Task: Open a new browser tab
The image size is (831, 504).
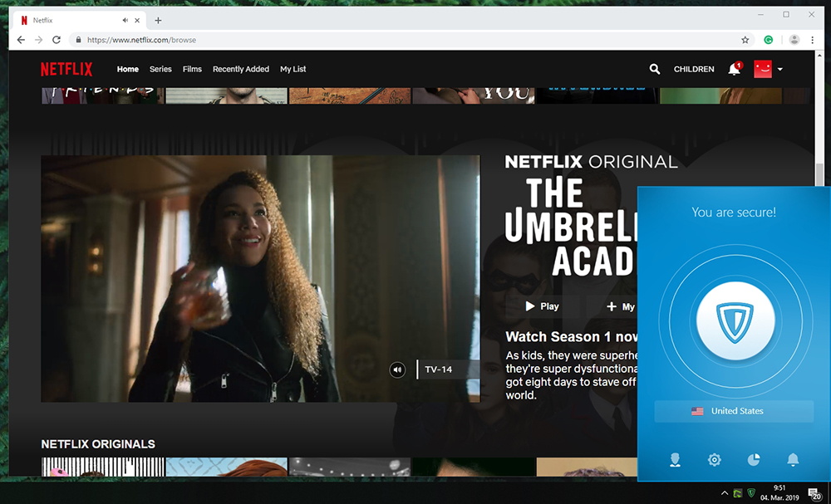Action: pyautogui.click(x=158, y=20)
